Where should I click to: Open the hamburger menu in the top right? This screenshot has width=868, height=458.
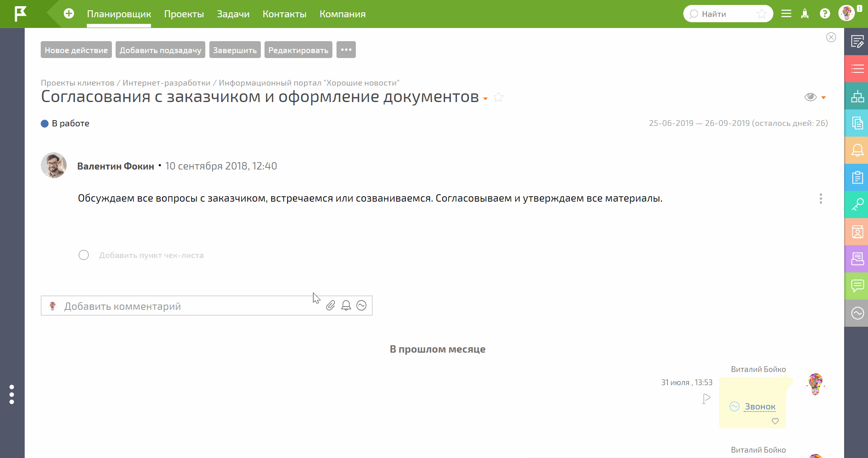(786, 13)
